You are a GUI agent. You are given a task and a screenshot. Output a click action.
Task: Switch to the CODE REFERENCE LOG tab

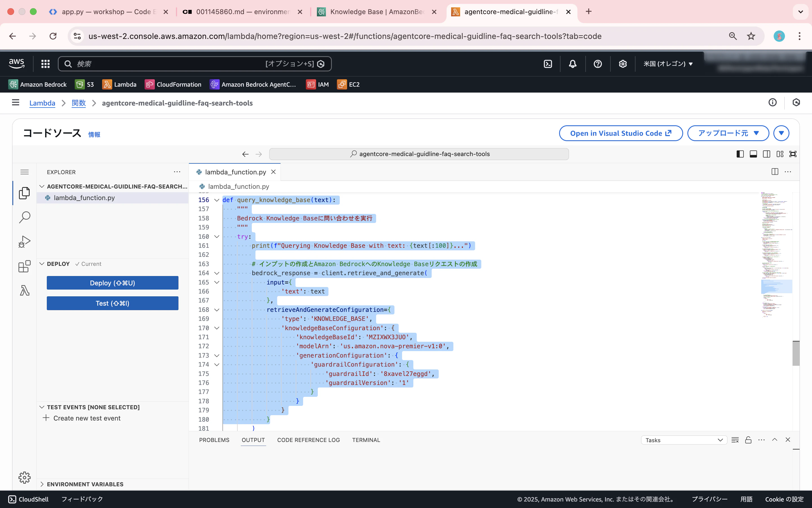click(308, 440)
